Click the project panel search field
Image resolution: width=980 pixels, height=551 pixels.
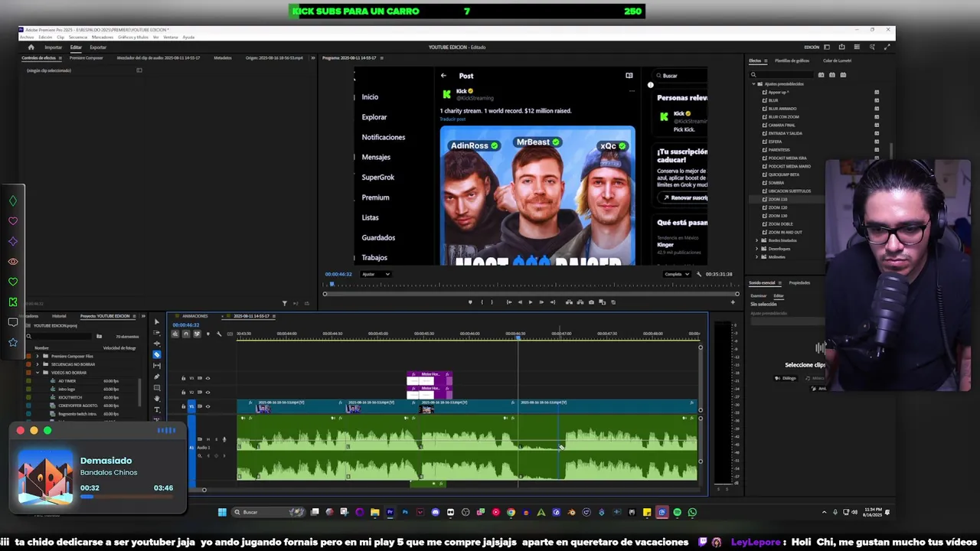click(x=60, y=336)
